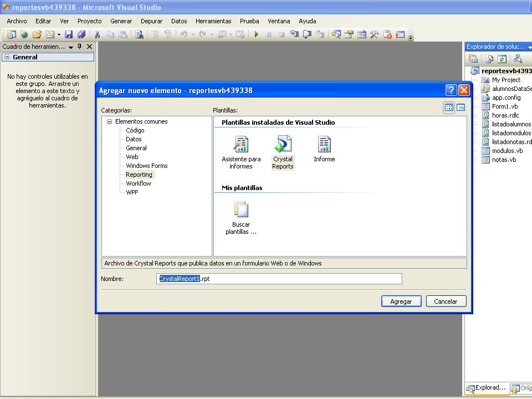Click Buscar plantillas online templates item
The width and height of the screenshot is (532, 399).
click(x=241, y=218)
